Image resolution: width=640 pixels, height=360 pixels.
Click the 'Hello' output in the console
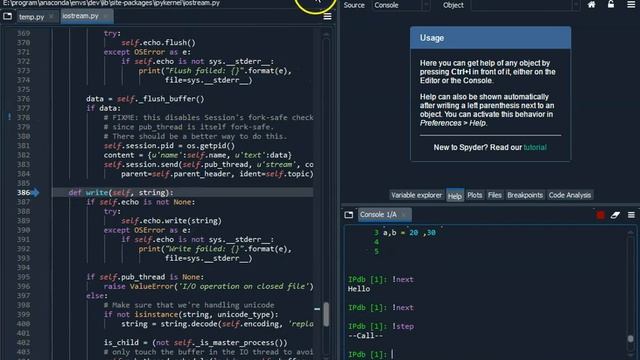tap(359, 289)
